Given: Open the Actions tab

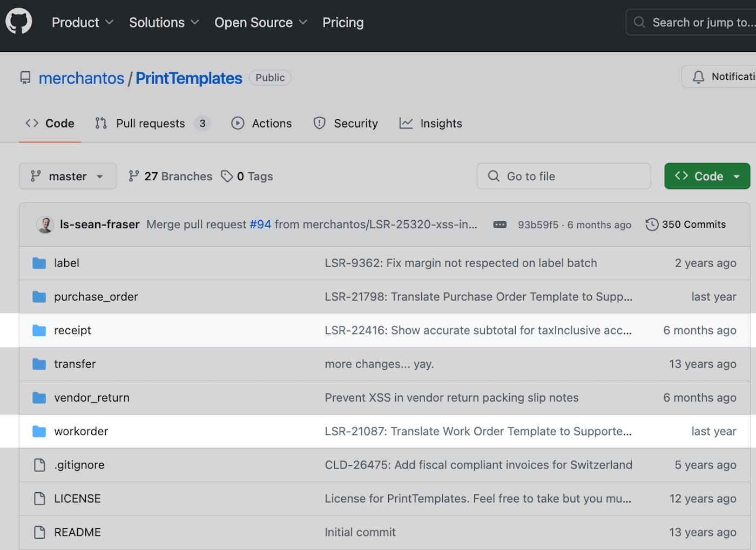Looking at the screenshot, I should [261, 124].
